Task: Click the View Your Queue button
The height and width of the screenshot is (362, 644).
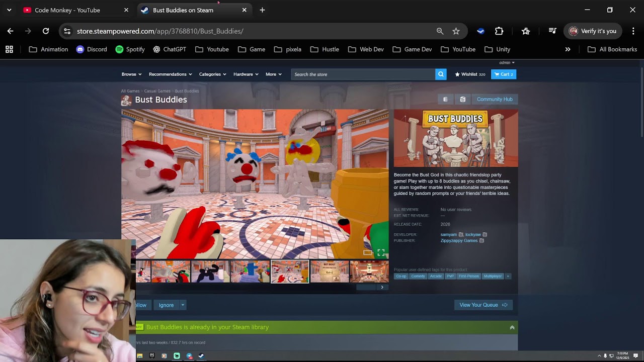Action: click(x=483, y=305)
